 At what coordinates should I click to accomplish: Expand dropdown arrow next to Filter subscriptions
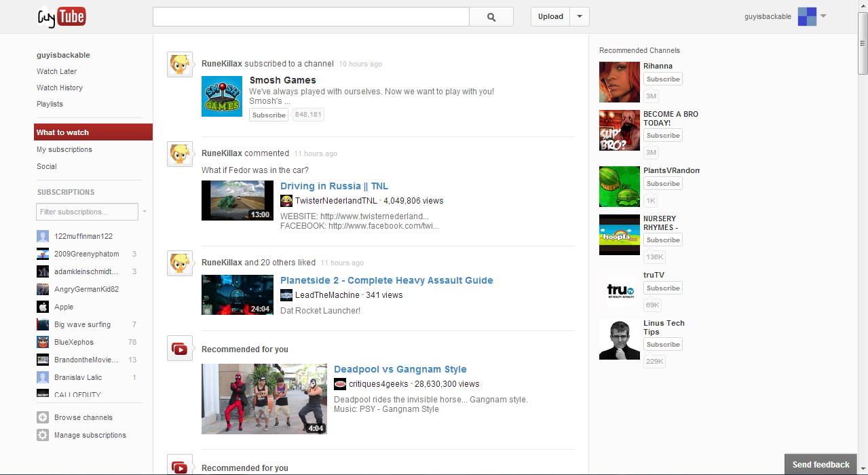pyautogui.click(x=145, y=212)
